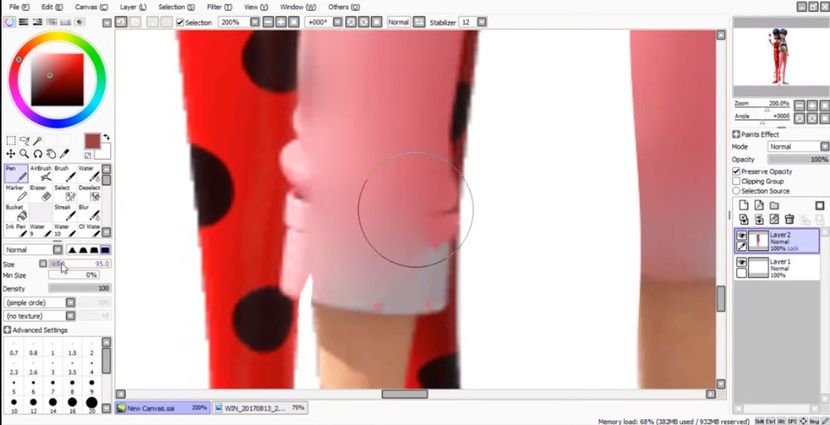The height and width of the screenshot is (425, 830).
Task: Select the Deselect pen tool
Action: [89, 193]
